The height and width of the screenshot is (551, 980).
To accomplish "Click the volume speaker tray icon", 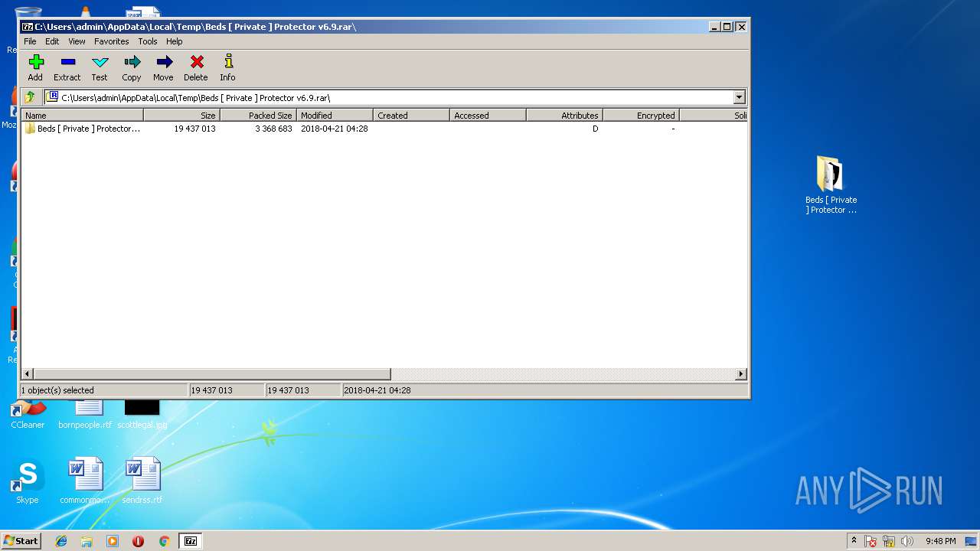I will click(x=907, y=541).
